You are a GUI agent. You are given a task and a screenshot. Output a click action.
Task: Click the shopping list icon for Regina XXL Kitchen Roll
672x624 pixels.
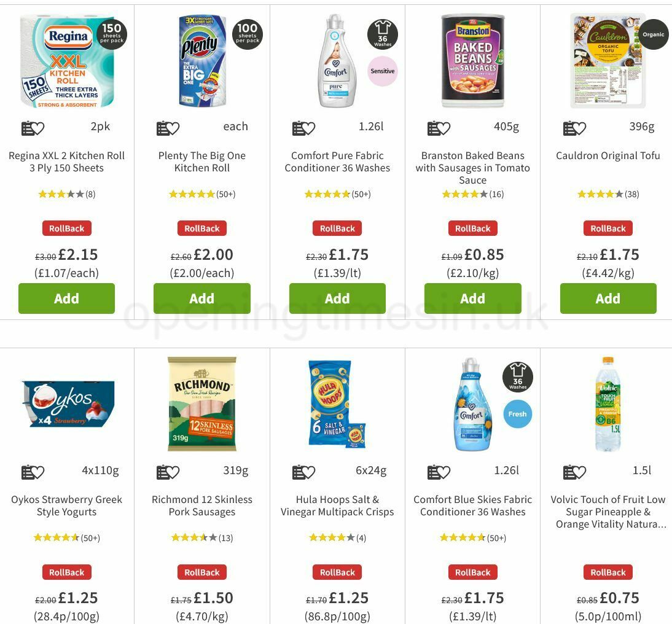pyautogui.click(x=27, y=127)
